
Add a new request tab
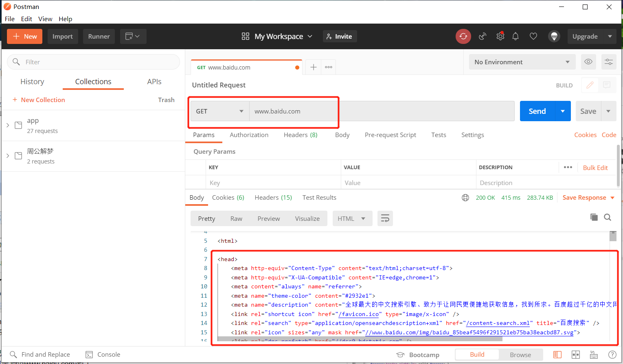click(314, 67)
